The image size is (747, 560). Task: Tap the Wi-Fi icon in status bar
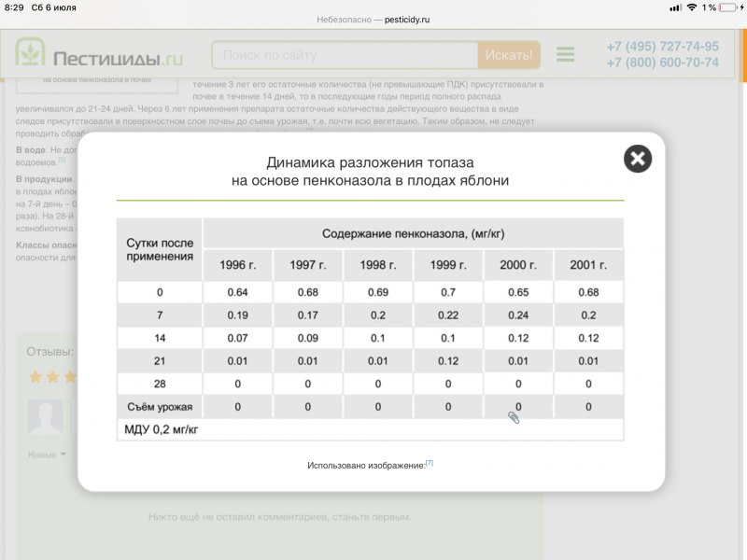692,7
